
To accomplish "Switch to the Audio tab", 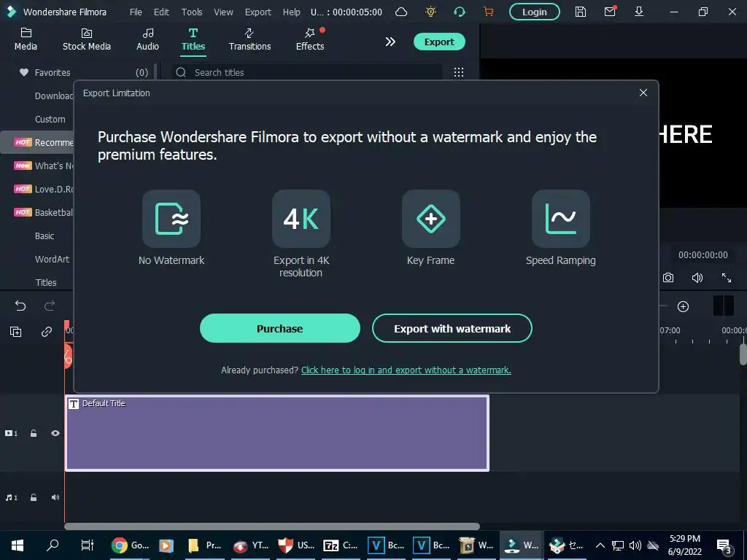I will (x=147, y=39).
